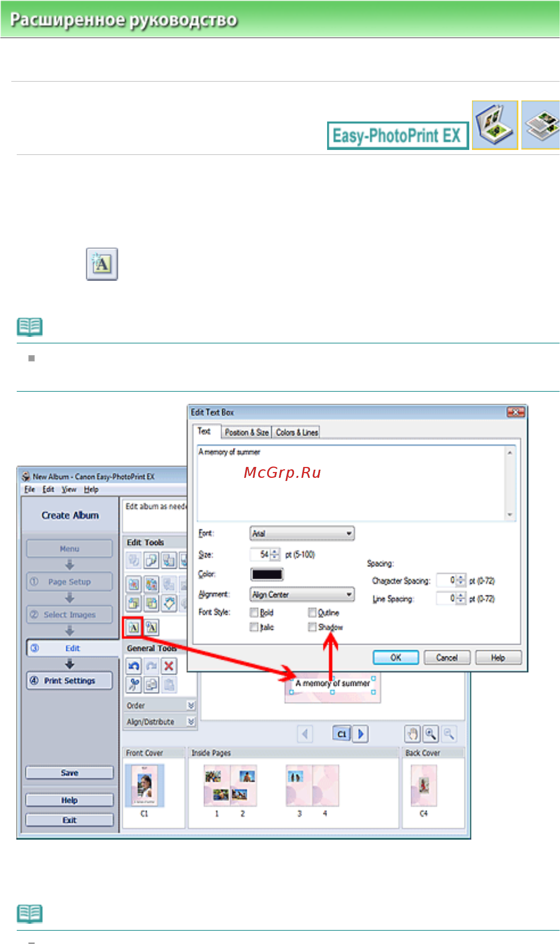
Task: Click the grayed Paste icon in General Tools
Action: [x=169, y=684]
